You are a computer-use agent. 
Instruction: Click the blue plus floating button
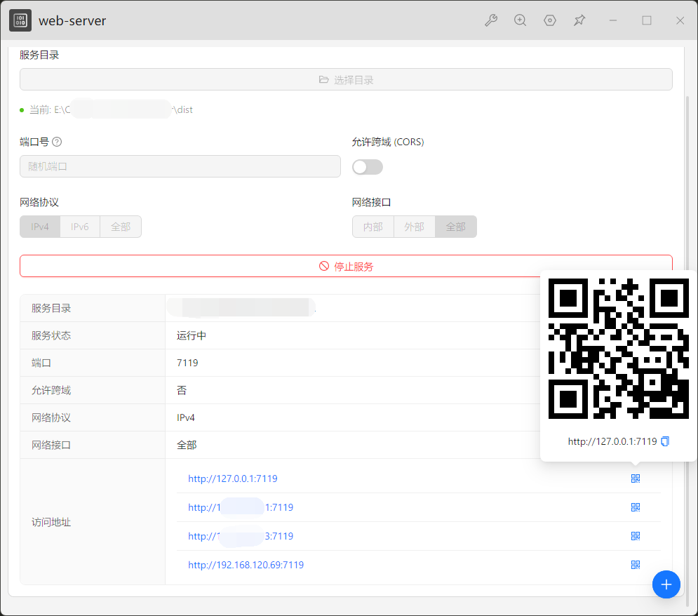pyautogui.click(x=666, y=584)
